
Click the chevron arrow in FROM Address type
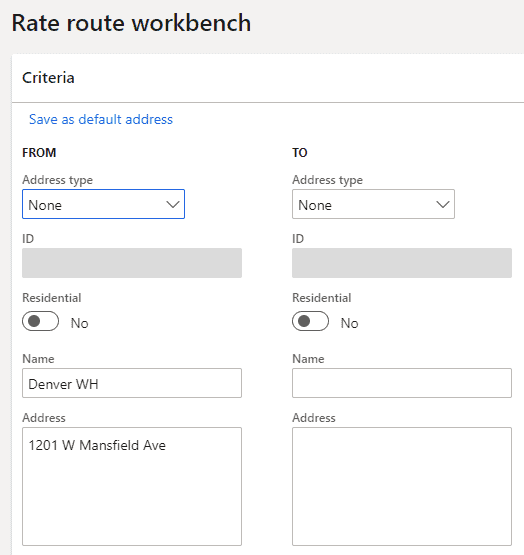click(173, 204)
